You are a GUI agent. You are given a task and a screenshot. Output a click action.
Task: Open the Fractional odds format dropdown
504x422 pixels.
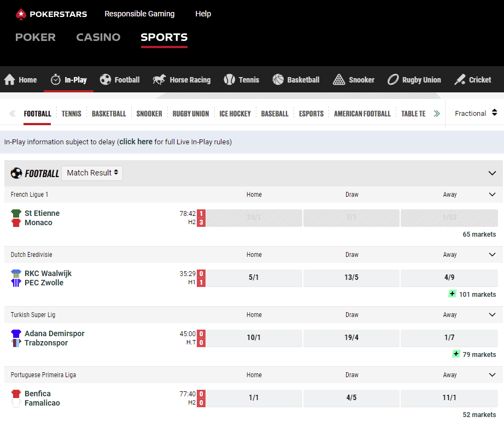pos(476,113)
